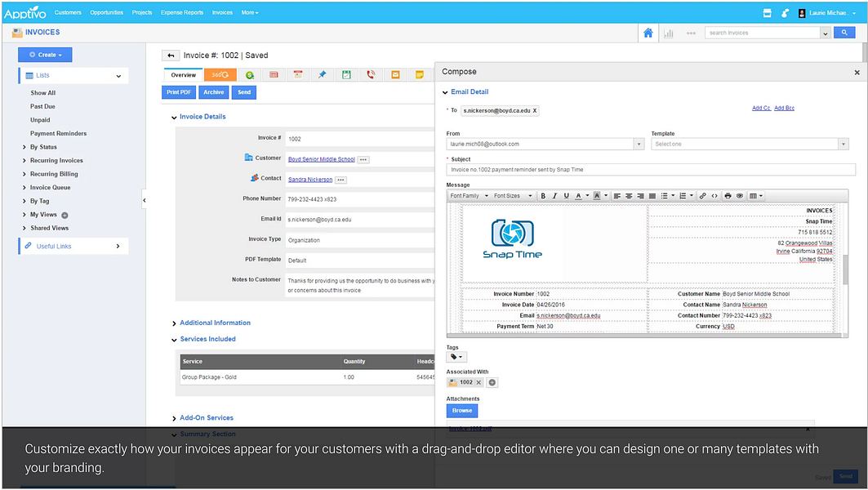Expand the Add-On Services section
Screen dimensions: 868x490
pos(174,419)
